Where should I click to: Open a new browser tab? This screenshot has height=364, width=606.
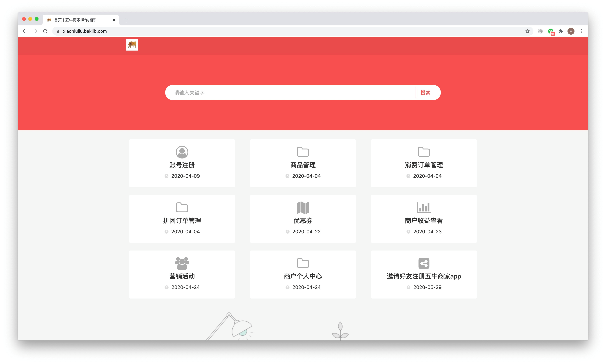click(x=126, y=20)
